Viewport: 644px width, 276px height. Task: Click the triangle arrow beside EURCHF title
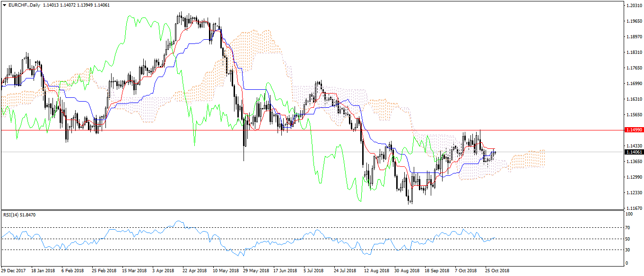click(x=4, y=5)
